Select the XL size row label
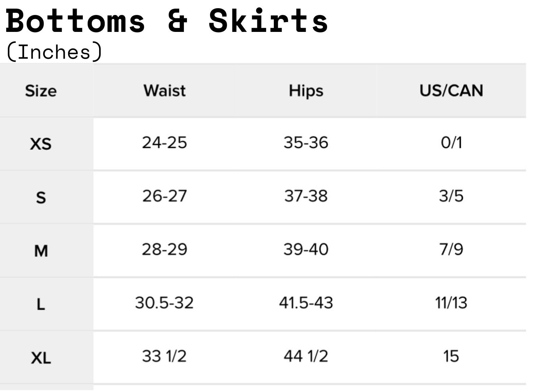543x392 pixels. (x=41, y=358)
